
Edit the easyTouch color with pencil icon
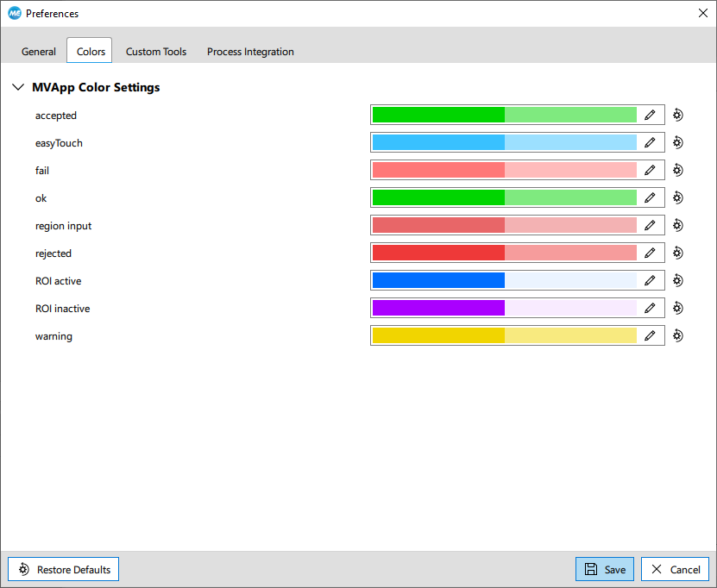(650, 142)
